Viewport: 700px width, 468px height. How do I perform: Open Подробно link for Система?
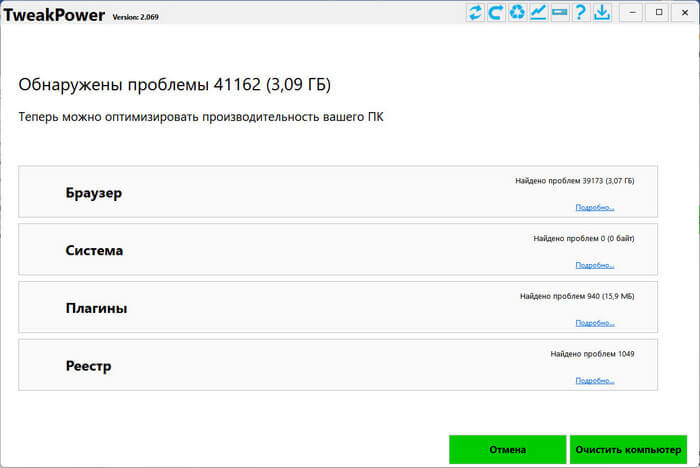[x=594, y=266]
